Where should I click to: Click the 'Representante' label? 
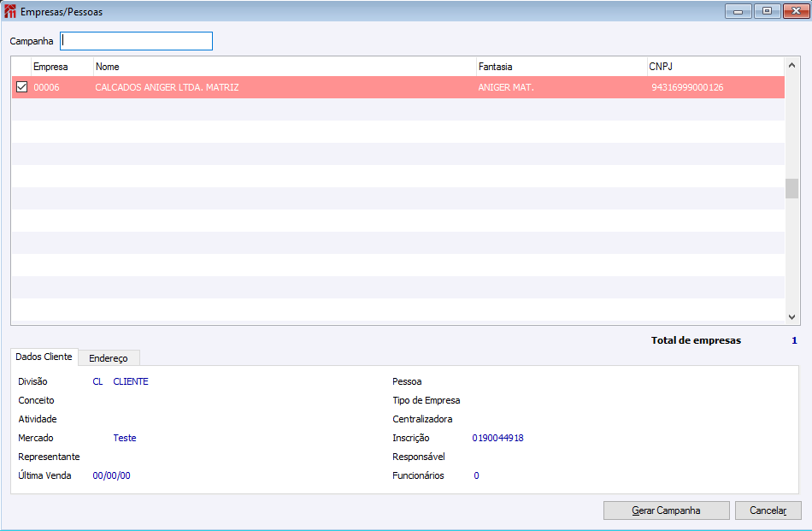[50, 457]
